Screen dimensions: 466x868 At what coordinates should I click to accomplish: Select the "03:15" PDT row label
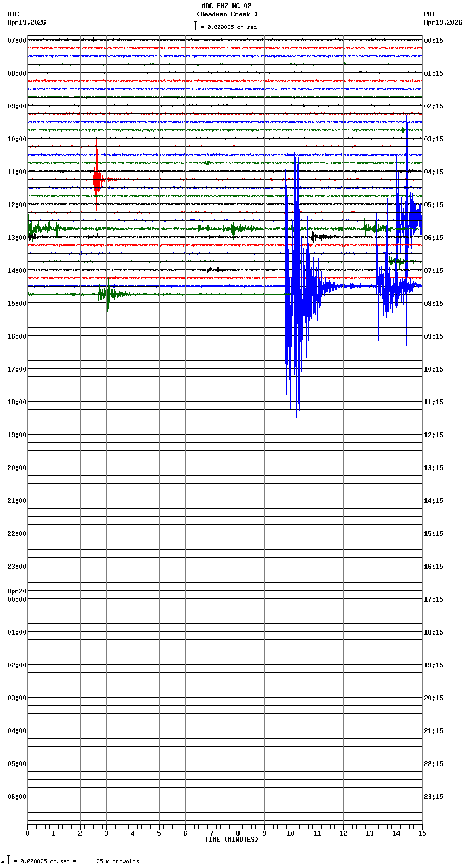pyautogui.click(x=434, y=139)
